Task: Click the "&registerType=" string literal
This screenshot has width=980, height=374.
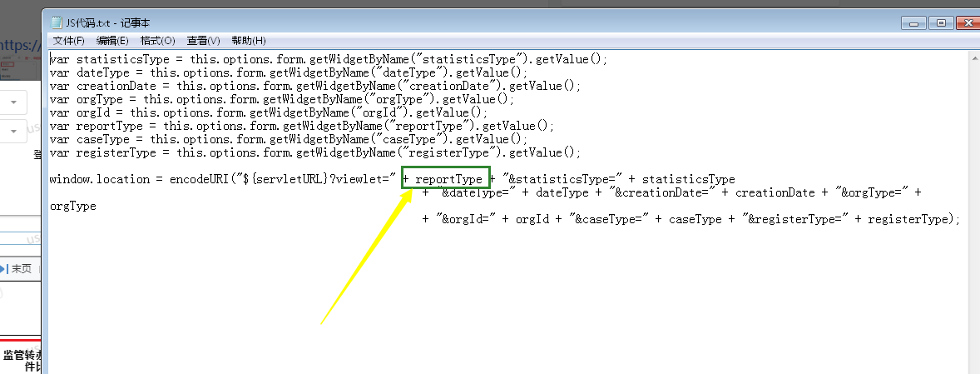Action: (x=795, y=219)
